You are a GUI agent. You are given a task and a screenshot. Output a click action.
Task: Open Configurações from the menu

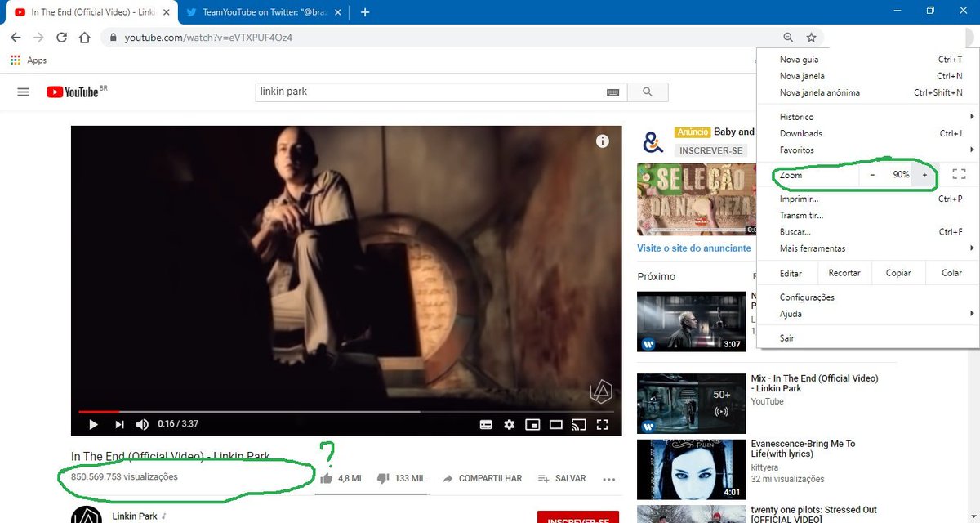869,297
